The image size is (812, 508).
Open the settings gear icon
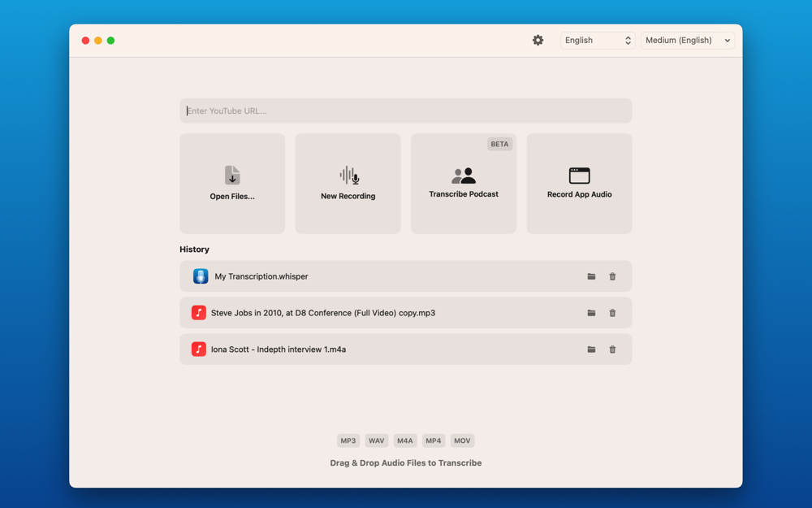[x=538, y=40]
